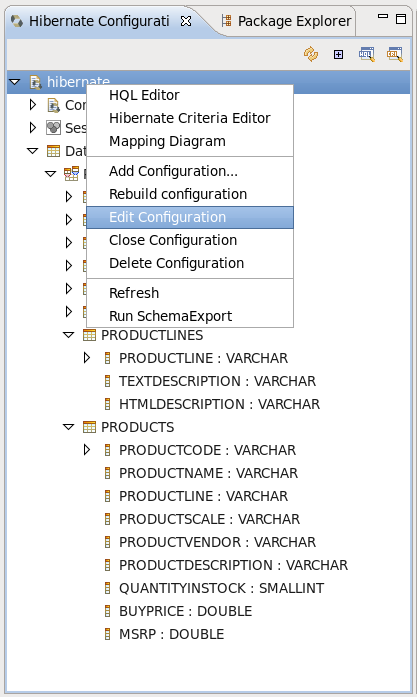Select PRODUCTCODE : VARCHAR row

pos(207,450)
